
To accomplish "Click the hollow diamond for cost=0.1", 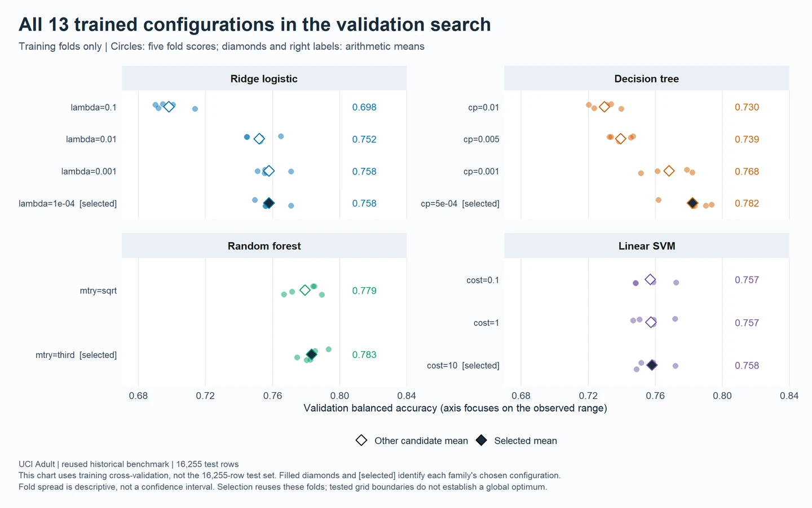I will [650, 279].
